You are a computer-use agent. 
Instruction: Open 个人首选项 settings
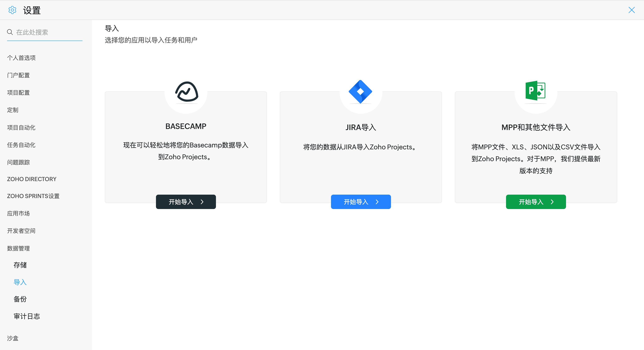coord(21,58)
